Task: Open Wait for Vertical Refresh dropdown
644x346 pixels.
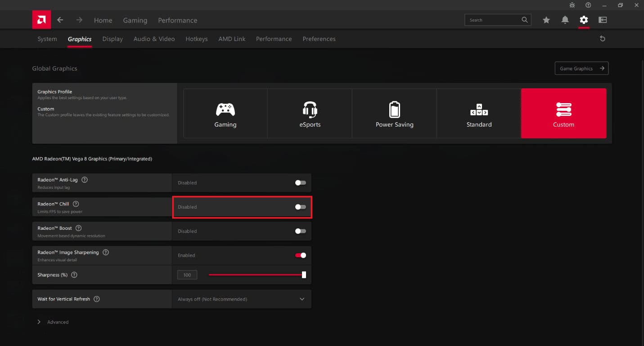Action: [x=242, y=299]
